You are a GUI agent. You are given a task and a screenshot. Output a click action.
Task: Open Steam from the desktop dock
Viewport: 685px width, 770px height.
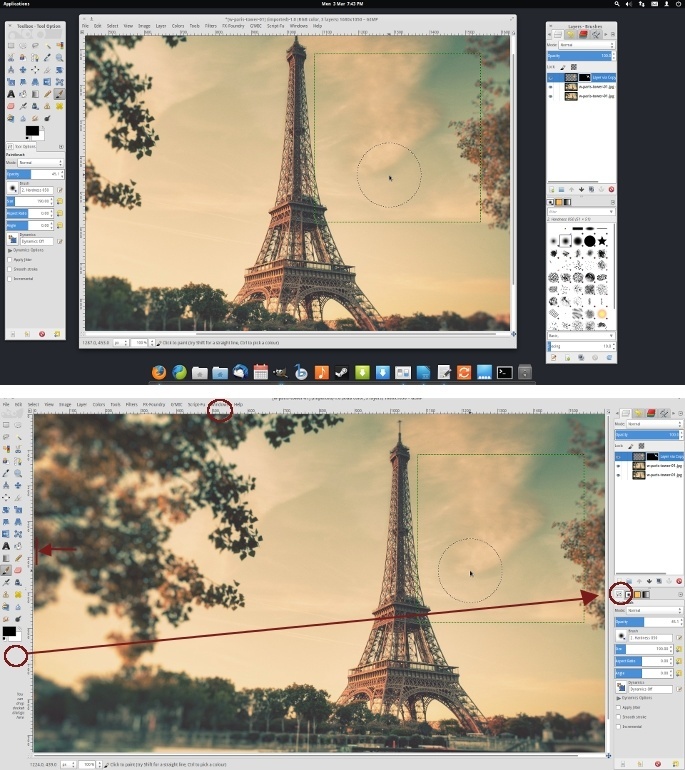(341, 372)
